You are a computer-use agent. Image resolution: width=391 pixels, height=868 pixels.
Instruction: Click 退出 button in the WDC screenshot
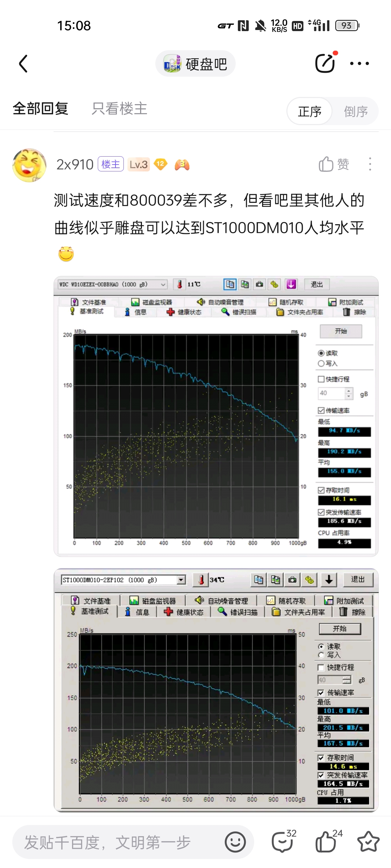pyautogui.click(x=317, y=284)
